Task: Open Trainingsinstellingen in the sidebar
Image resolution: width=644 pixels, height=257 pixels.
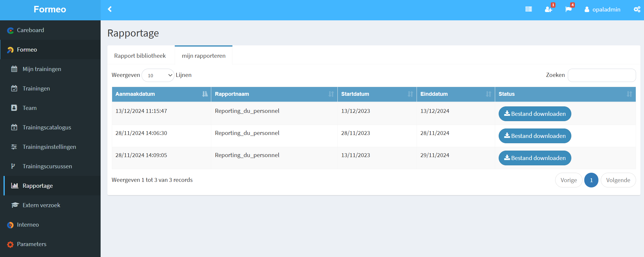Action: coord(50,147)
